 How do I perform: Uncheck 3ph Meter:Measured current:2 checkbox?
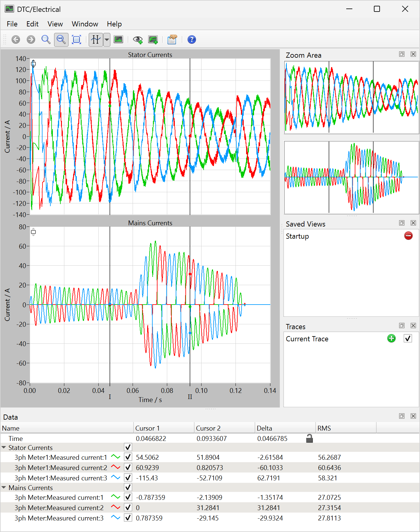pyautogui.click(x=128, y=507)
